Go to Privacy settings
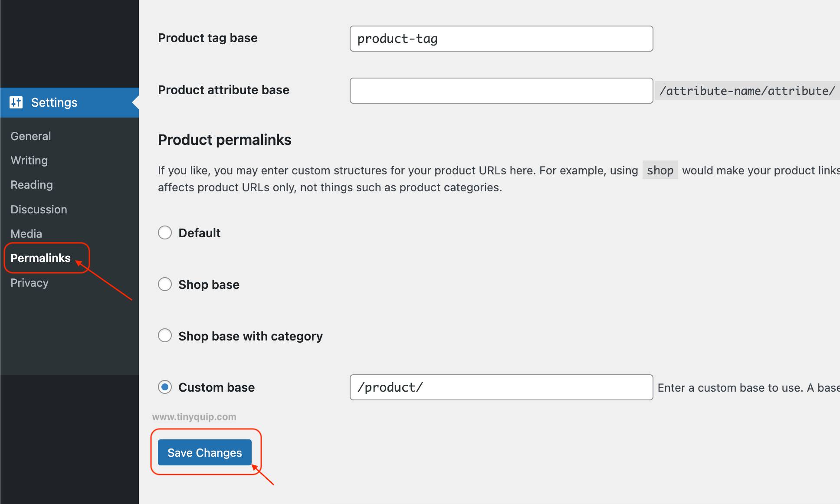 coord(30,283)
